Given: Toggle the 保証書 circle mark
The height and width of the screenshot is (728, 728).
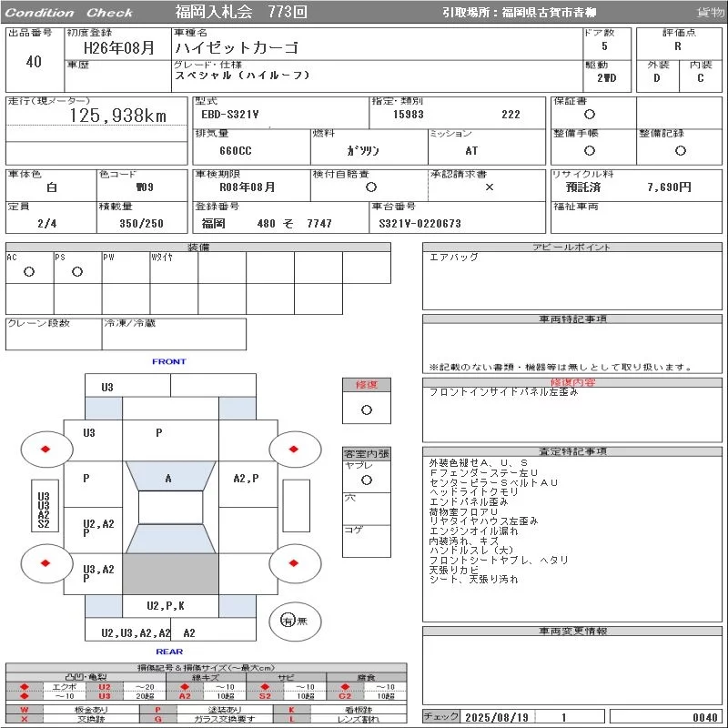Looking at the screenshot, I should [x=590, y=115].
